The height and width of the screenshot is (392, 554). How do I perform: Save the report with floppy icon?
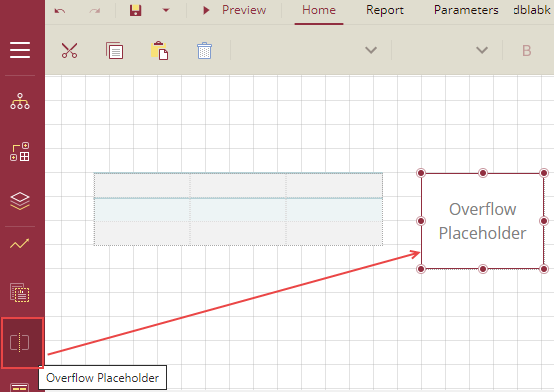136,11
